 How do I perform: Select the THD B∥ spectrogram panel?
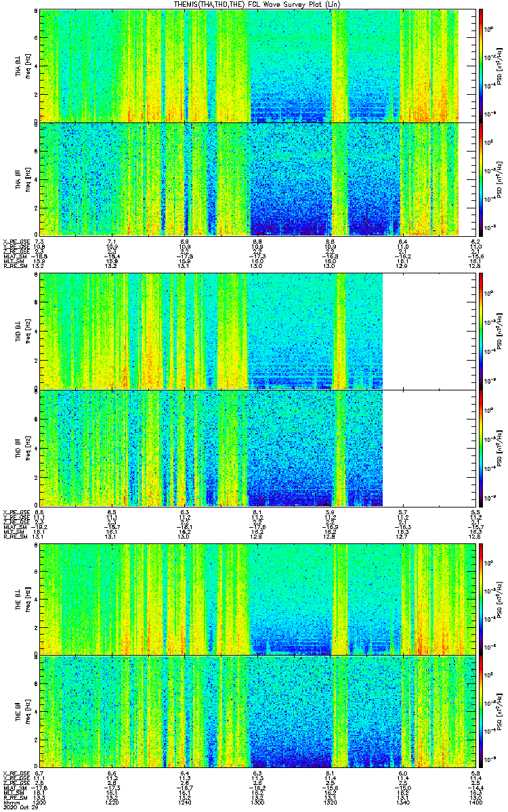pyautogui.click(x=257, y=448)
